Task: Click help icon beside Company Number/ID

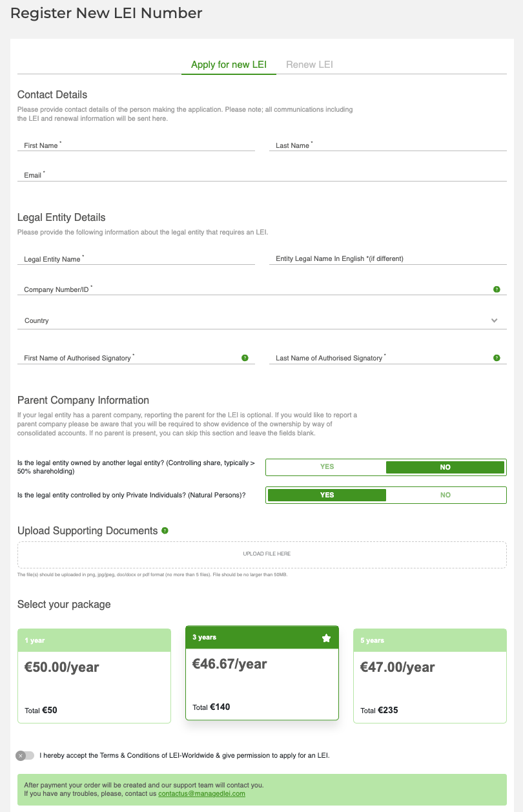Action: 497,289
